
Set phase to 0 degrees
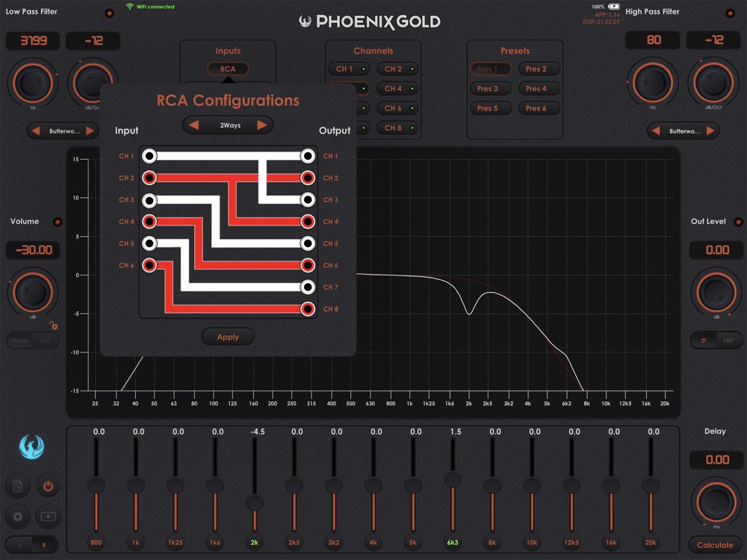coord(704,340)
